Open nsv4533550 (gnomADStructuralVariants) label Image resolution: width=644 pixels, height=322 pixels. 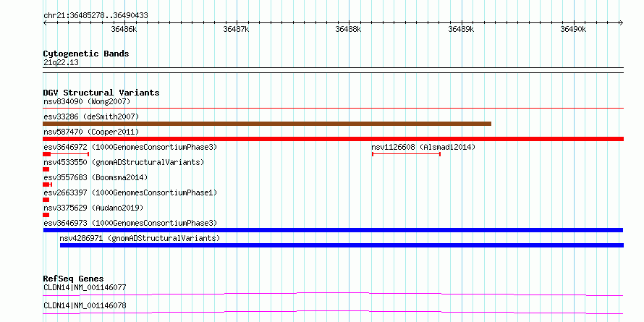click(124, 162)
